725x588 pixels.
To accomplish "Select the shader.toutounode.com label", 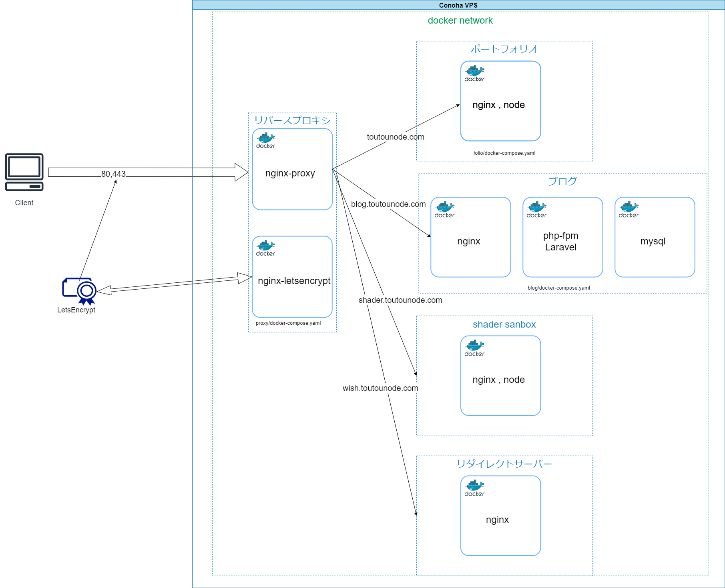I will tap(400, 300).
